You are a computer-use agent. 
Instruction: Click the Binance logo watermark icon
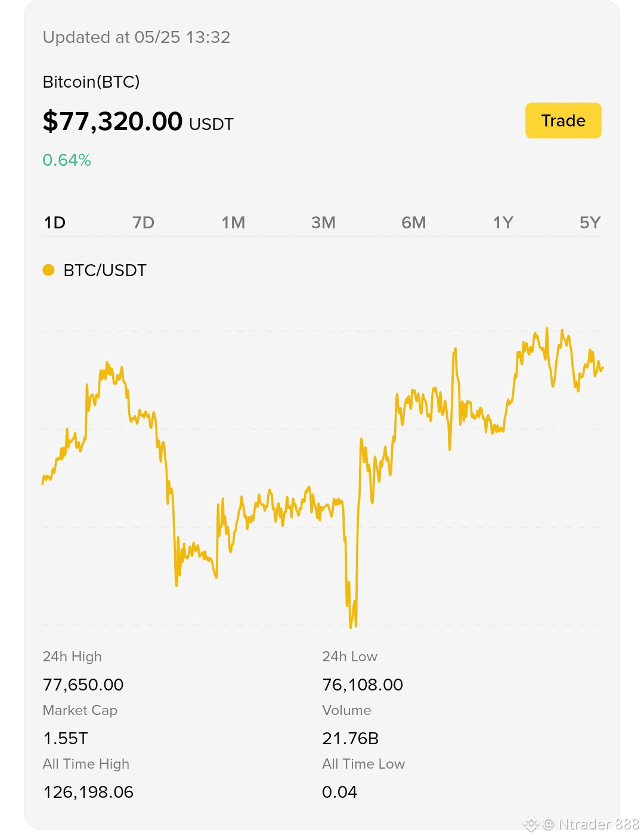point(531,825)
